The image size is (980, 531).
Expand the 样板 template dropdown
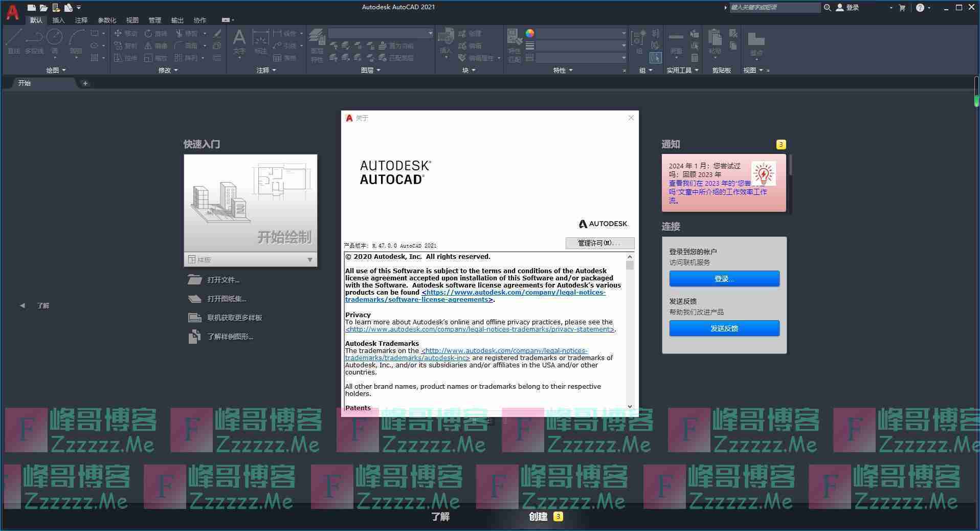pos(309,260)
